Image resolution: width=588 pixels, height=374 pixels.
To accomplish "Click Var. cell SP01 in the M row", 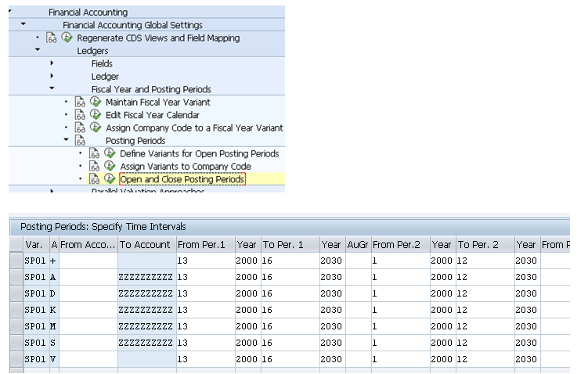I will coord(36,326).
